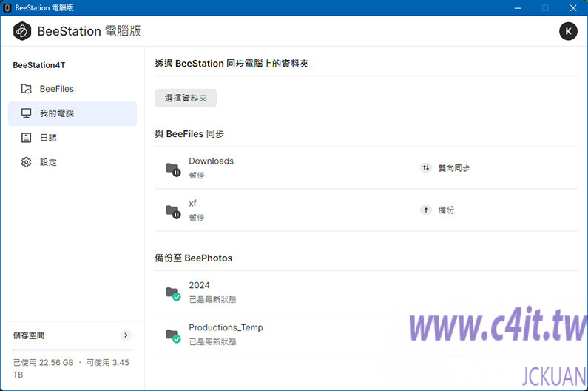Minimize the BeeStation window

point(518,8)
